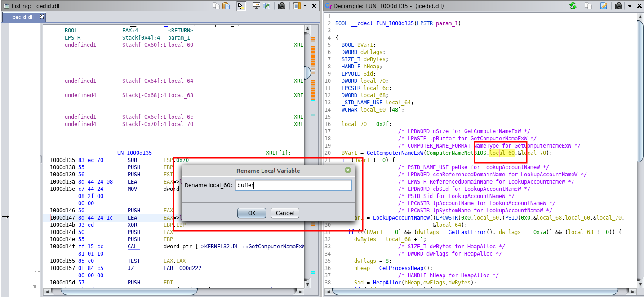This screenshot has height=297, width=644.
Task: Cancel the Rename Local Variable dialog
Action: 285,213
